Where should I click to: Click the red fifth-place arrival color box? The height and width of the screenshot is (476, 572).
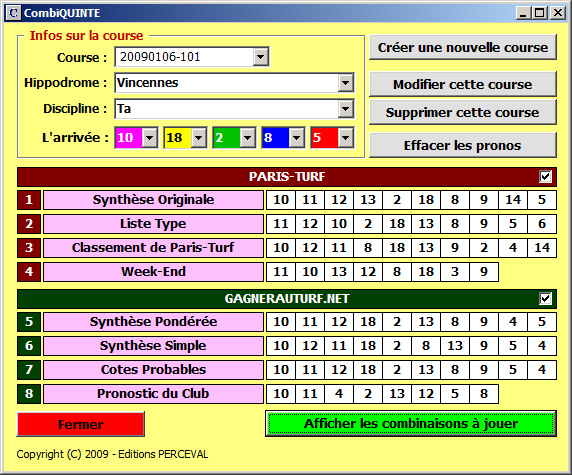[x=324, y=138]
